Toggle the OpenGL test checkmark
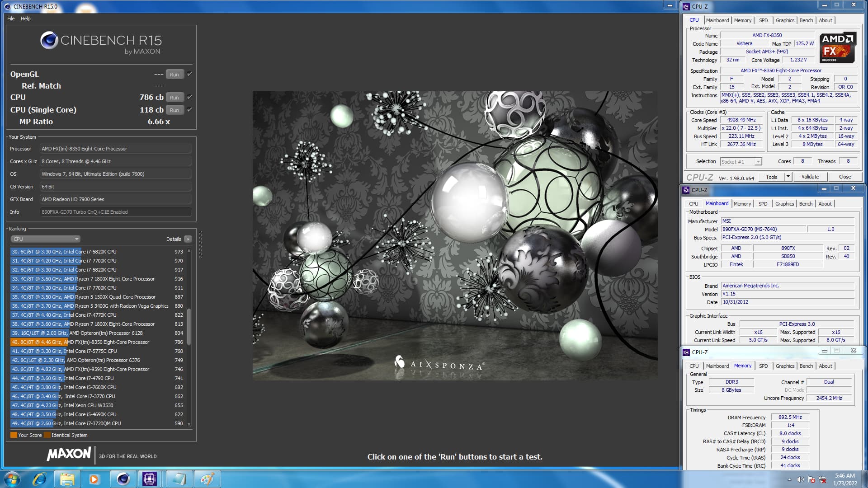This screenshot has height=488, width=868. (189, 74)
